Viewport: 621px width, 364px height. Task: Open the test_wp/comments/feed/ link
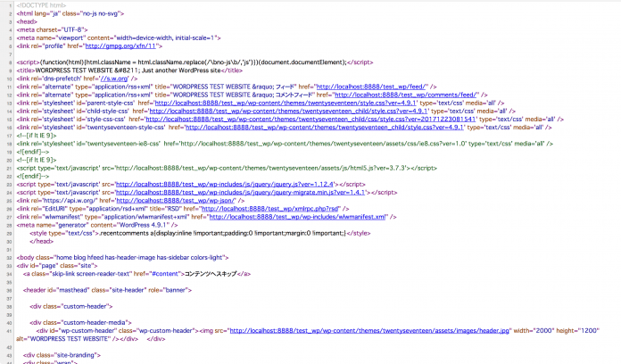pos(406,95)
